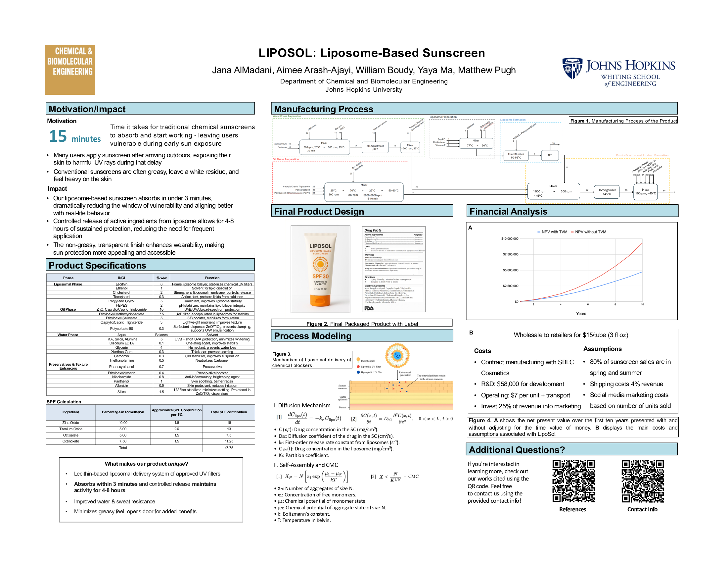Click the Homogenizer box in process diagram
This screenshot has width=728, height=563.
coord(607,192)
